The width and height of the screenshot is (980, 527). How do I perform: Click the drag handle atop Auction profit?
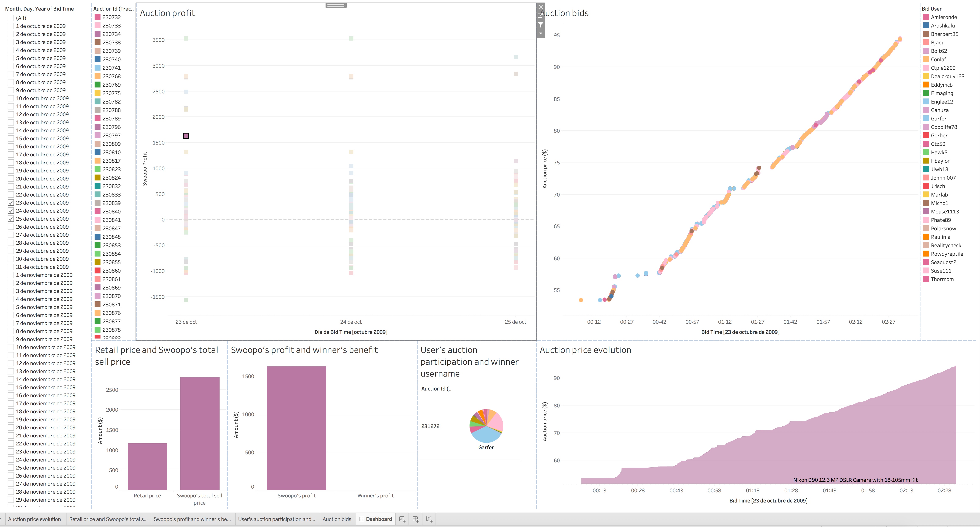(x=335, y=5)
